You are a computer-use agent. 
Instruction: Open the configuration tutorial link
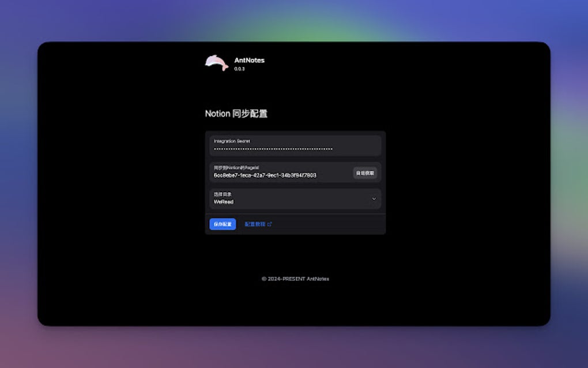click(x=258, y=224)
